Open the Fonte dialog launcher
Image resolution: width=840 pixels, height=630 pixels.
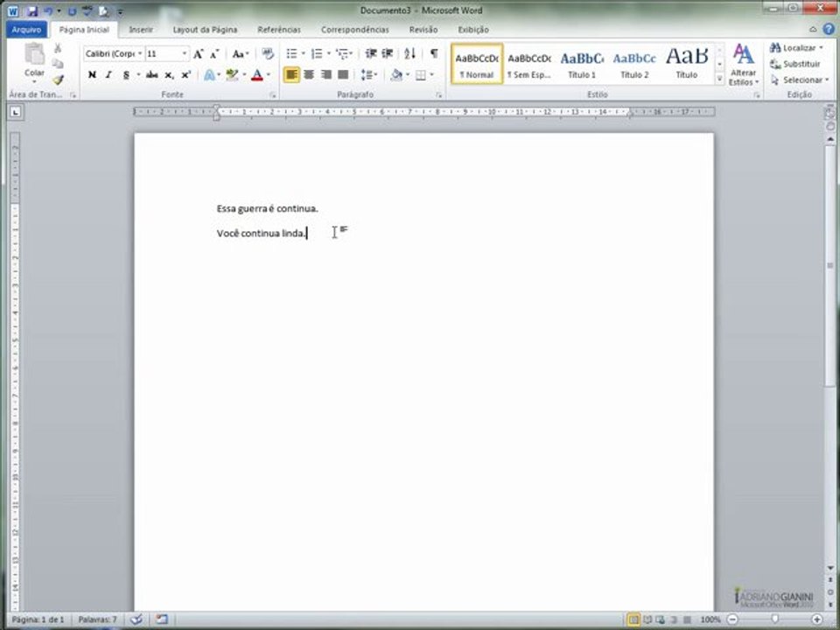pyautogui.click(x=273, y=94)
